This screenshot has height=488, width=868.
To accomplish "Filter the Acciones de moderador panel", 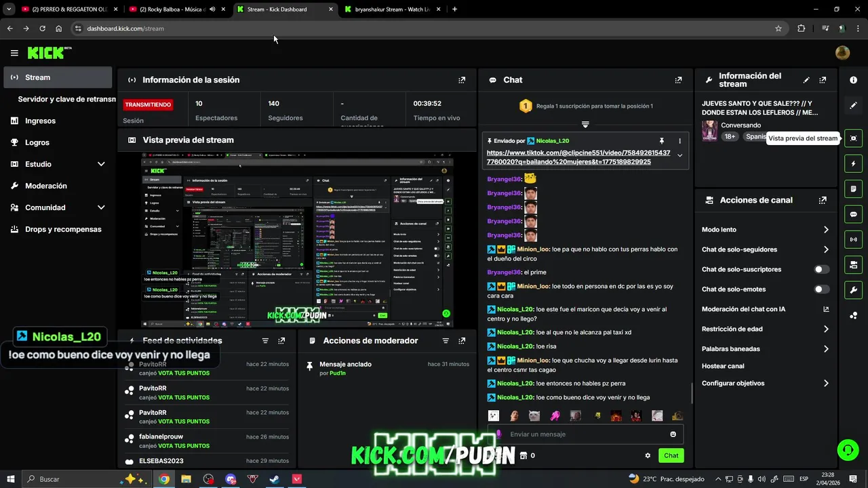I will pos(446,341).
